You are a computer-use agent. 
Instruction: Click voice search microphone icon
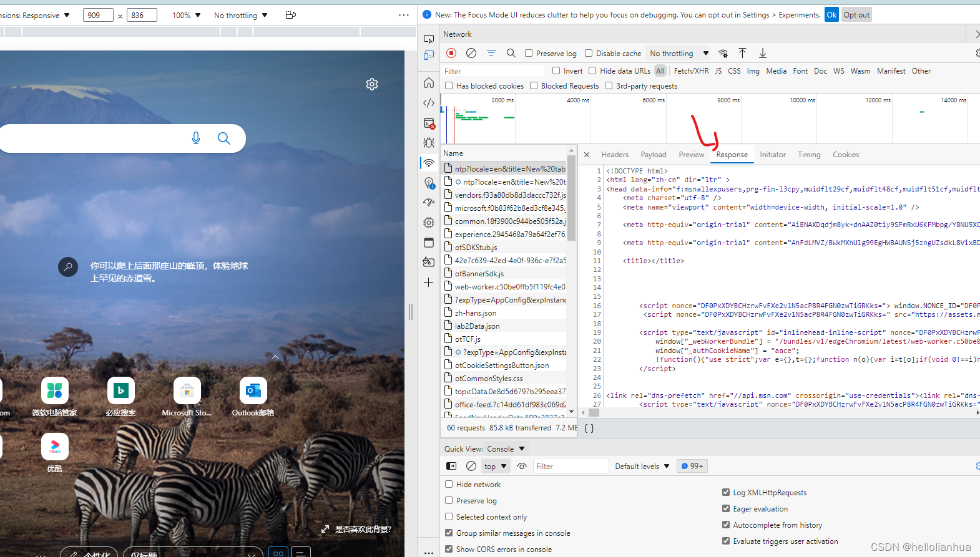point(196,138)
